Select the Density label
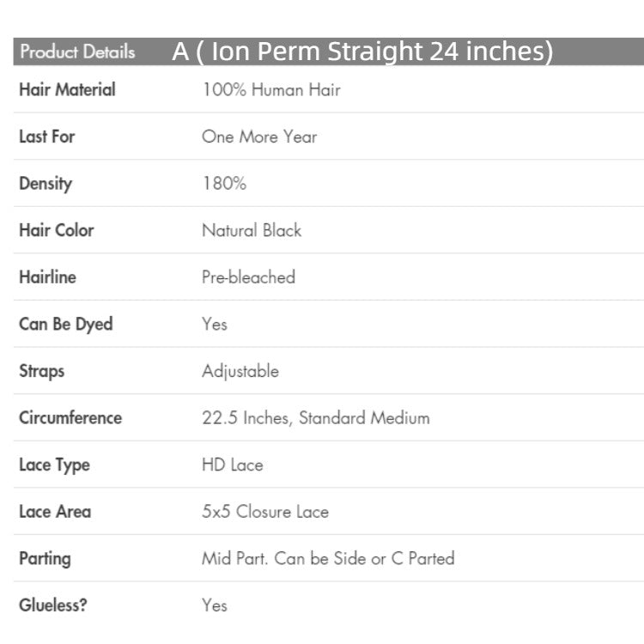The height and width of the screenshot is (644, 644). (x=46, y=183)
